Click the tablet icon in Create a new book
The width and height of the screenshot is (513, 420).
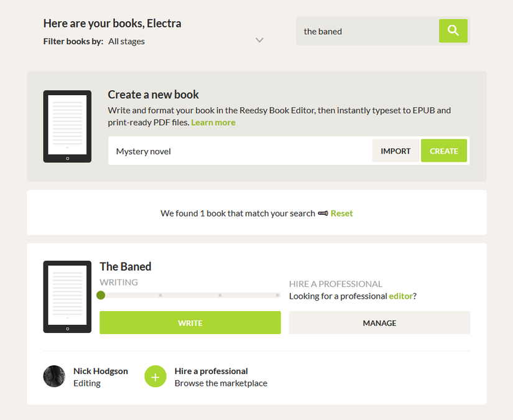67,126
